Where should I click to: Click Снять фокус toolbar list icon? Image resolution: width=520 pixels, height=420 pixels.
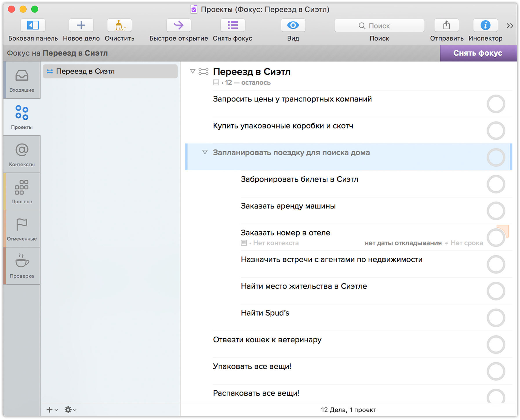pyautogui.click(x=232, y=25)
